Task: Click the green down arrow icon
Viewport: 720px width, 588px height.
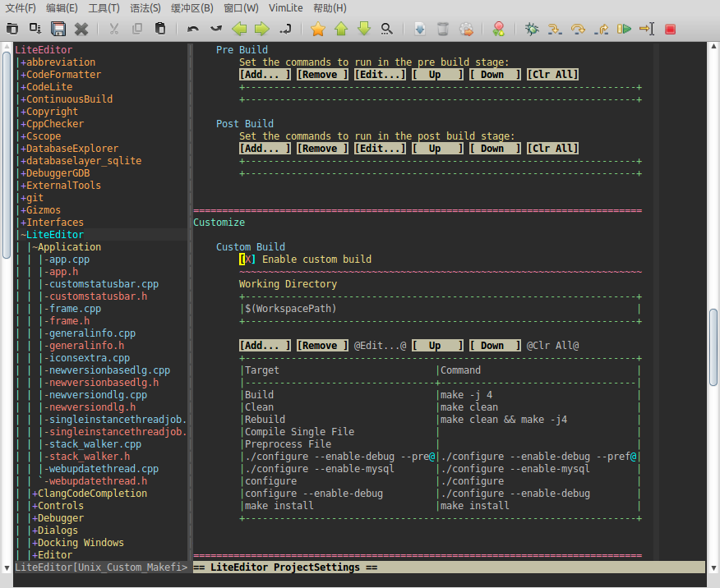Action: click(x=364, y=29)
